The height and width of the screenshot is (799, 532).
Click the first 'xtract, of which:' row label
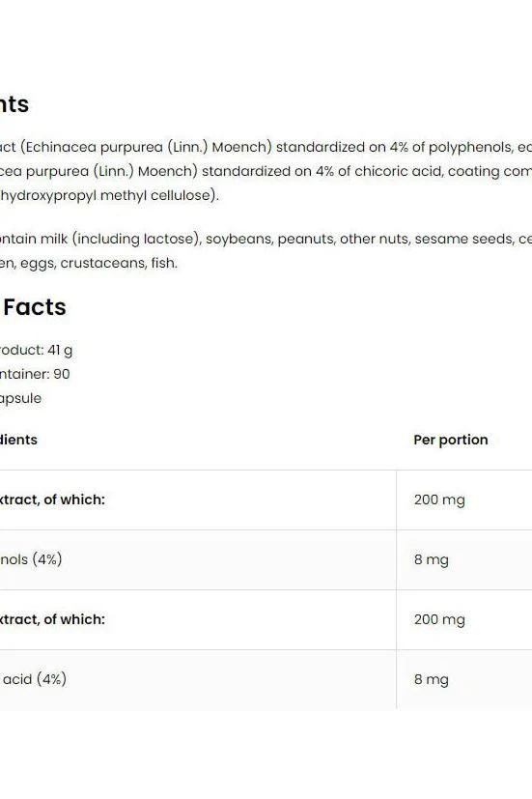click(52, 499)
